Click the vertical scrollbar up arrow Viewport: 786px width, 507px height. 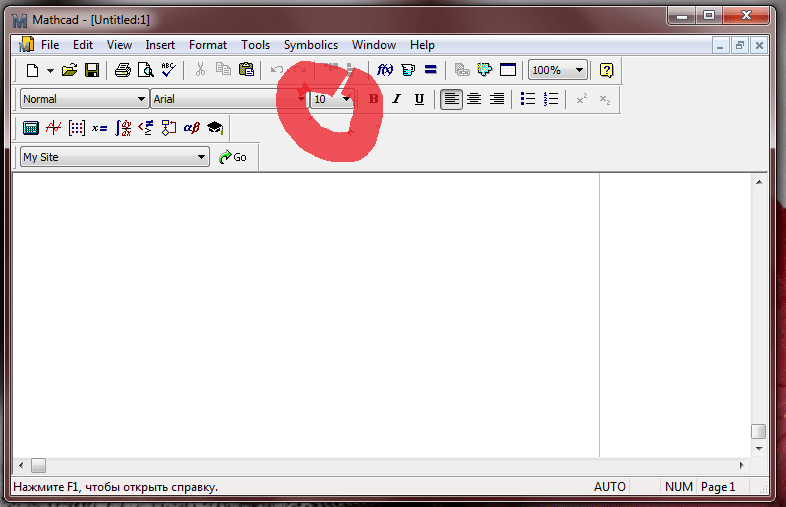click(759, 182)
